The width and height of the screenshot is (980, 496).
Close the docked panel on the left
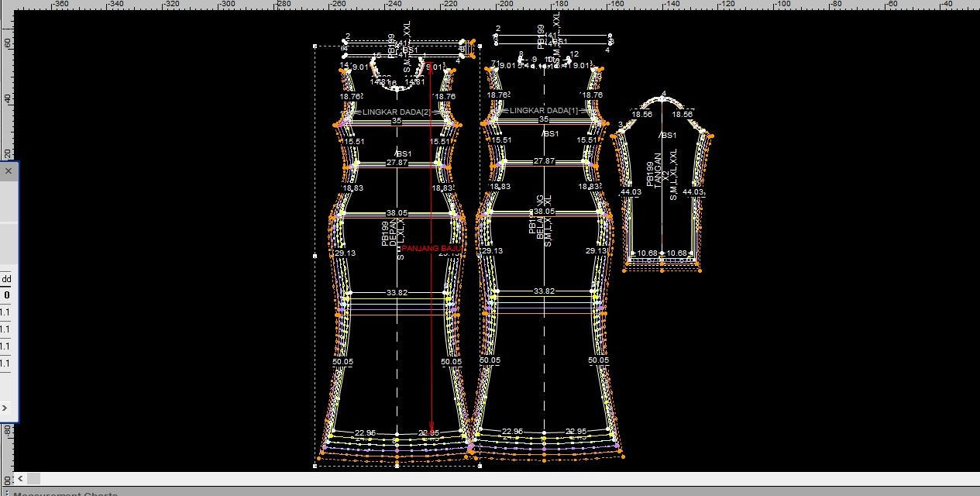pos(9,171)
